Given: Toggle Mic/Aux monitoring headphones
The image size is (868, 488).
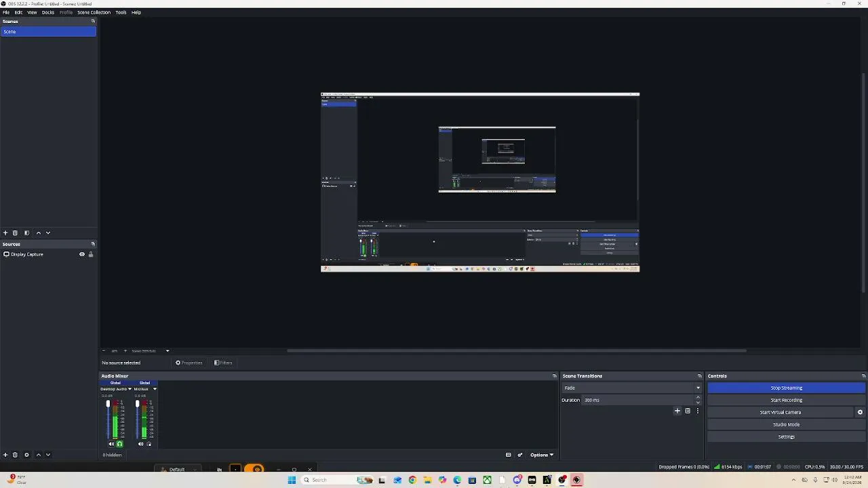Looking at the screenshot, I should [x=149, y=444].
